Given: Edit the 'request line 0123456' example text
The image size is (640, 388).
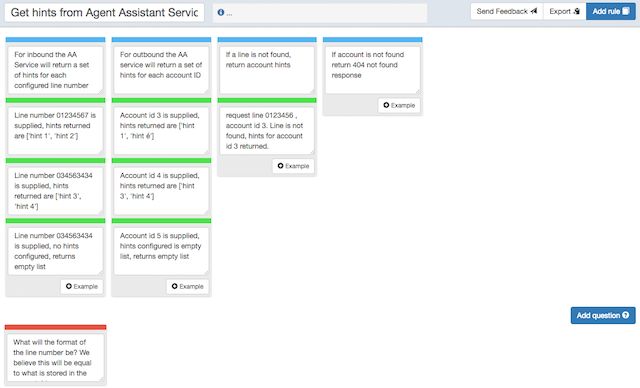Looking at the screenshot, I should (x=267, y=131).
